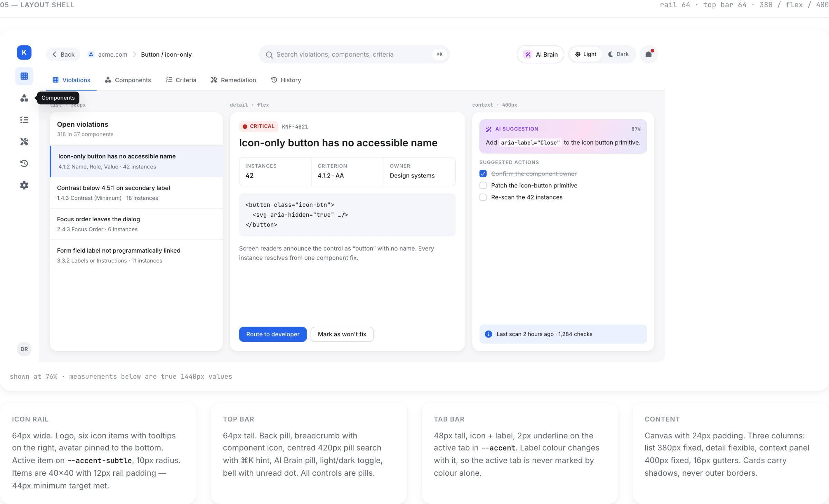Click acme.com breadcrumb link
The height and width of the screenshot is (504, 829).
click(113, 55)
